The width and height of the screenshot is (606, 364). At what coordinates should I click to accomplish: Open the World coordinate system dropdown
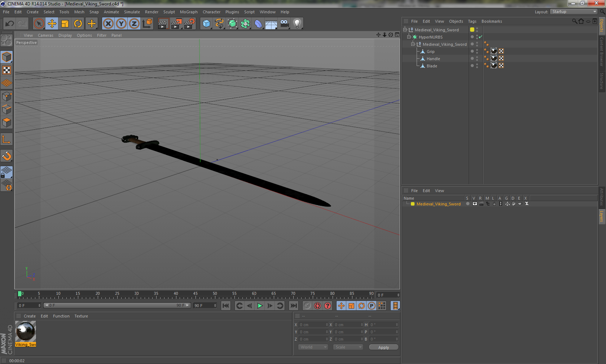[313, 347]
